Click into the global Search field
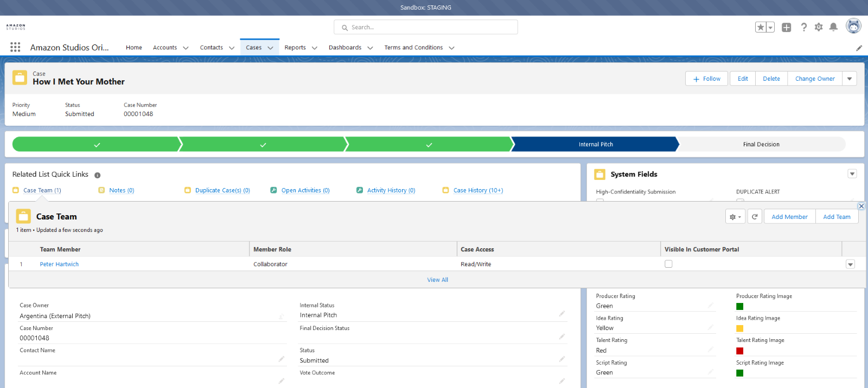Image resolution: width=868 pixels, height=388 pixels. 426,27
